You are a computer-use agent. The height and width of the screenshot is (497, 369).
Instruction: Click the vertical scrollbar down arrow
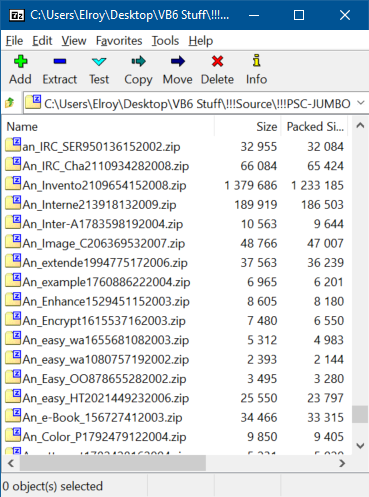(360, 446)
